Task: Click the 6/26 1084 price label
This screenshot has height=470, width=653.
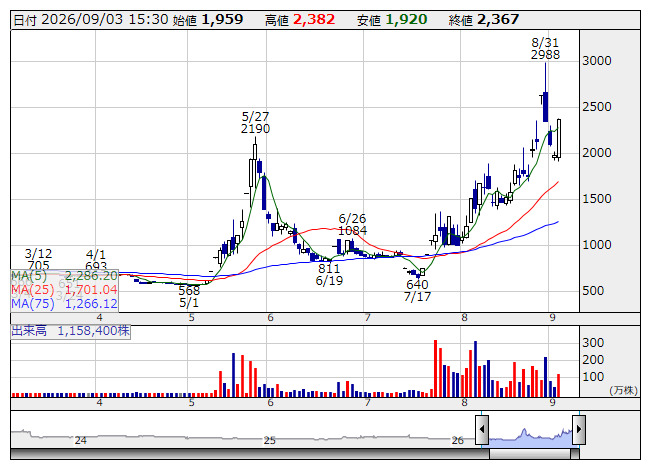Action: [x=352, y=224]
